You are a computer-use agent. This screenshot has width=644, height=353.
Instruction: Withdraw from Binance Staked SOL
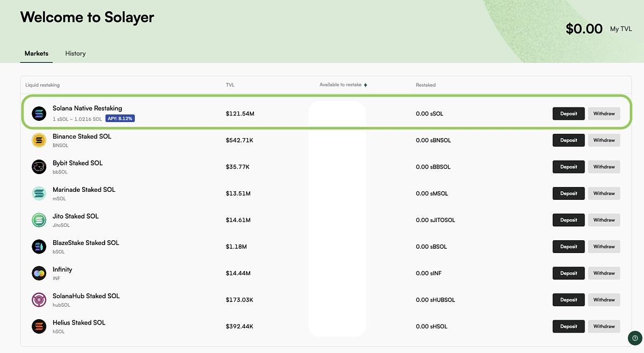coord(604,140)
